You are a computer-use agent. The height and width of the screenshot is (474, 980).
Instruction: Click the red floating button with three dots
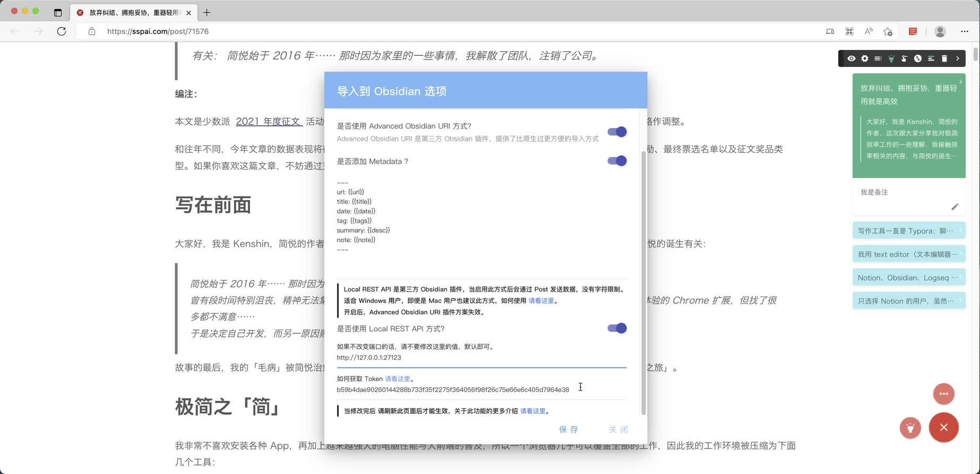[944, 394]
